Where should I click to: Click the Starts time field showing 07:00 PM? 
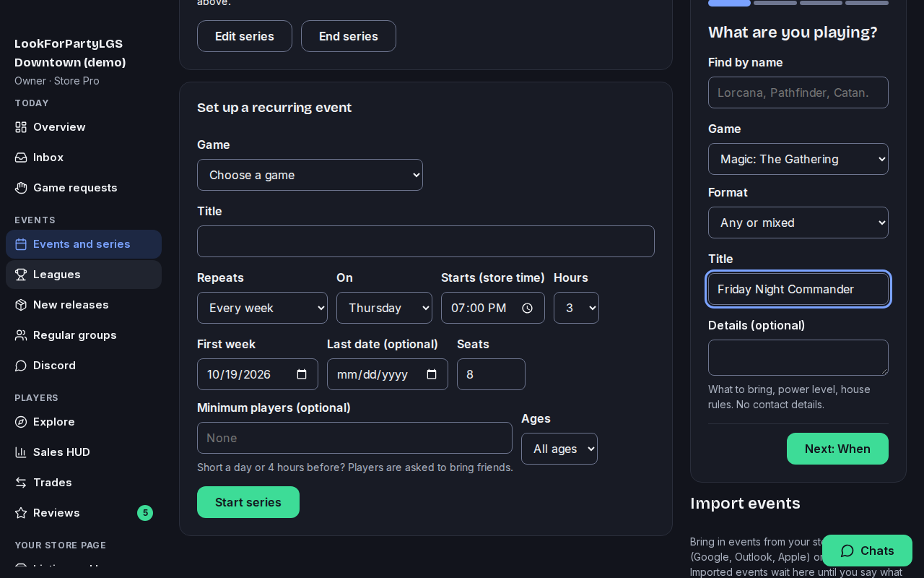point(493,308)
